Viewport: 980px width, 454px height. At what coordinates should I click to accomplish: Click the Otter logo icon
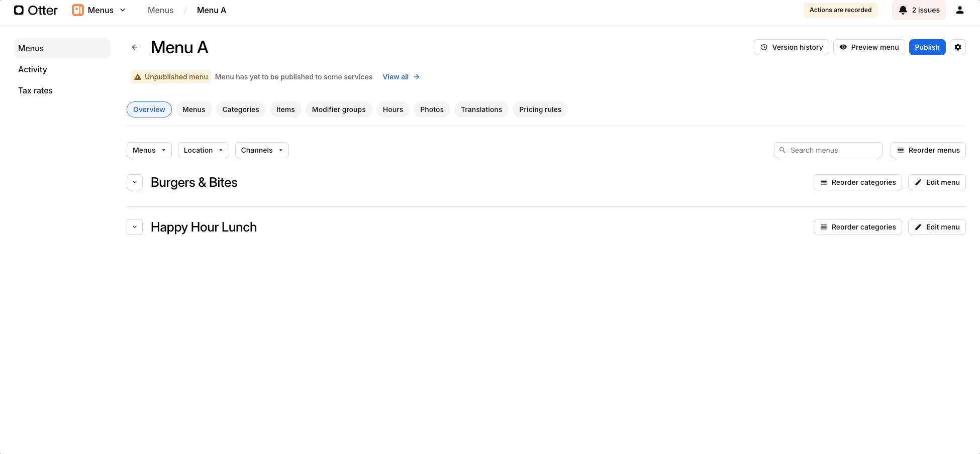[x=19, y=10]
